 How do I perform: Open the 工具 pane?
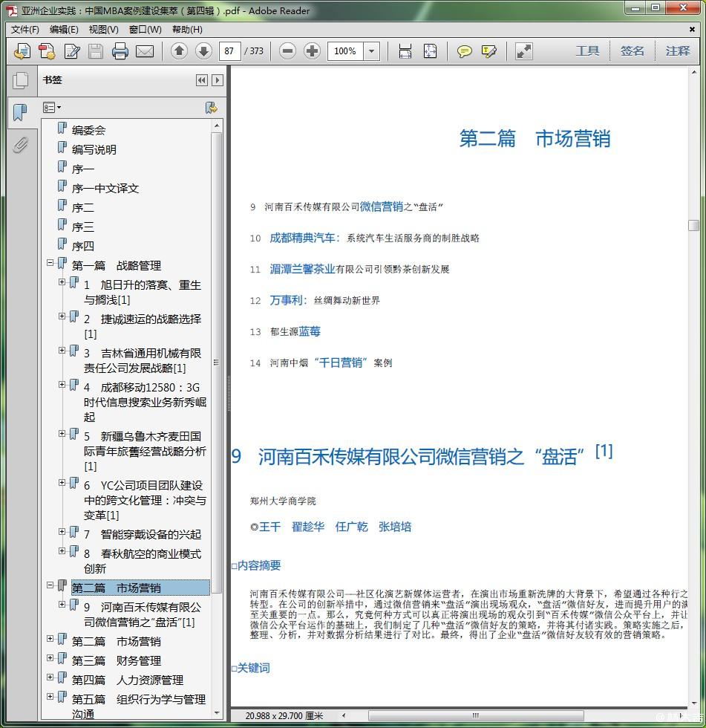587,51
